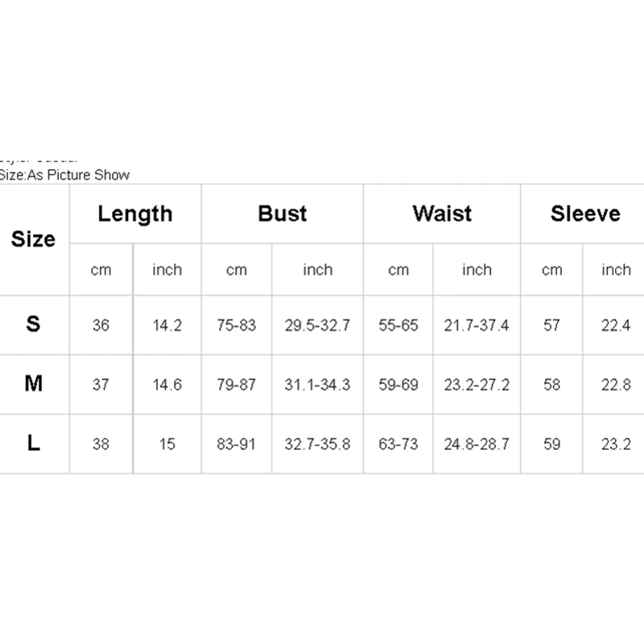The image size is (644, 644).
Task: Click the 22.8 sleeve inch cell
Action: point(616,385)
